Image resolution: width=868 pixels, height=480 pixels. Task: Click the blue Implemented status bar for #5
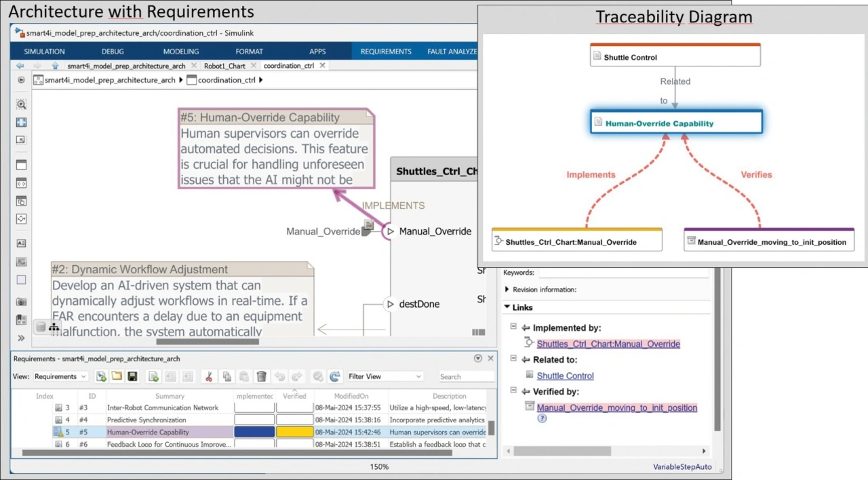[x=254, y=432]
